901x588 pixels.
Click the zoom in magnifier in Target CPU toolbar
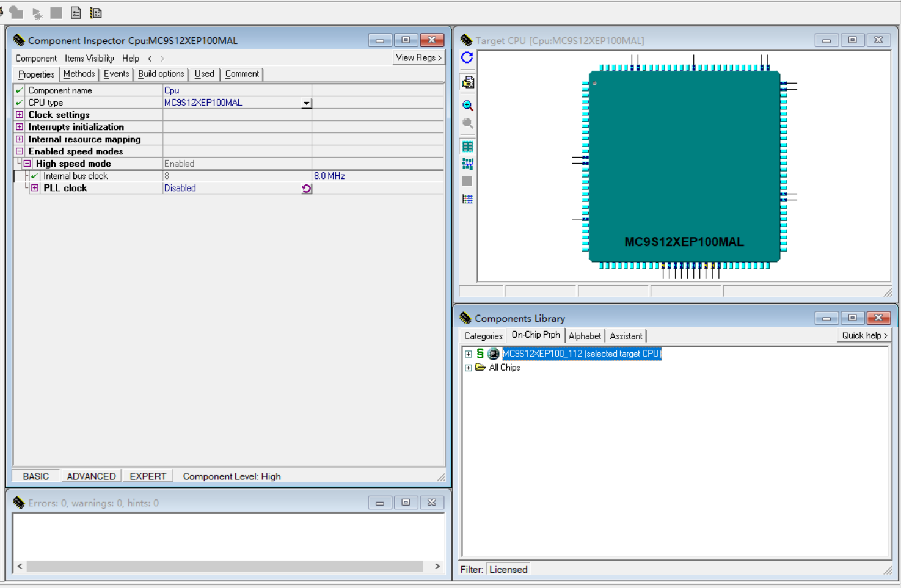pyautogui.click(x=468, y=106)
